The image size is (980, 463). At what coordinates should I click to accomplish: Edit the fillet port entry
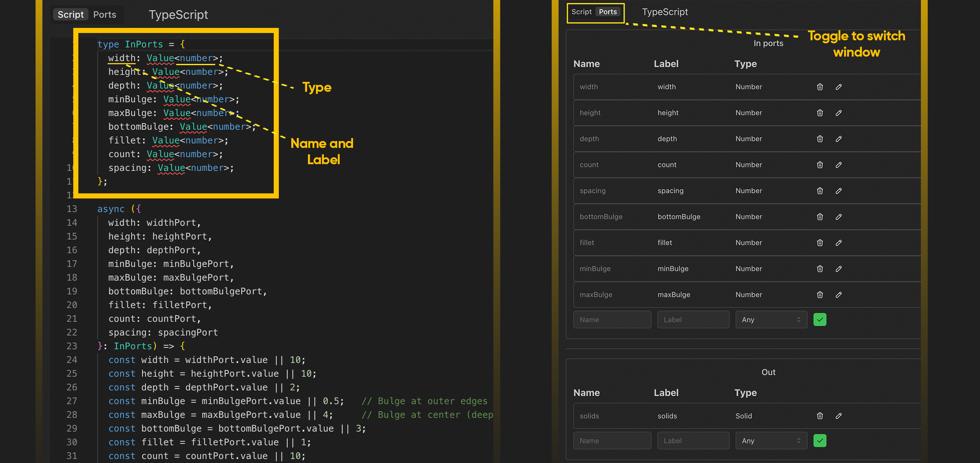tap(839, 243)
